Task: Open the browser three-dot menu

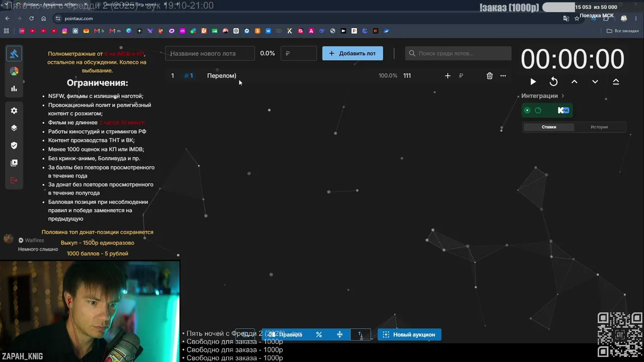Action: click(x=636, y=19)
